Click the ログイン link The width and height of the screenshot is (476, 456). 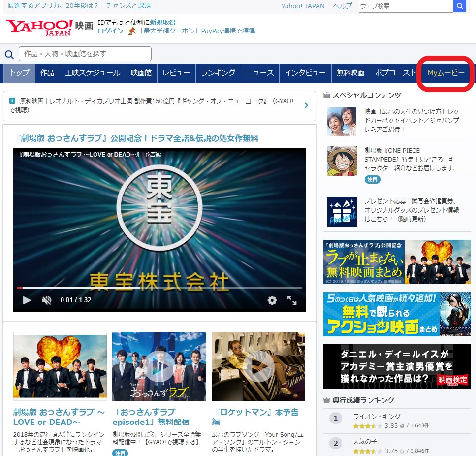pos(110,31)
